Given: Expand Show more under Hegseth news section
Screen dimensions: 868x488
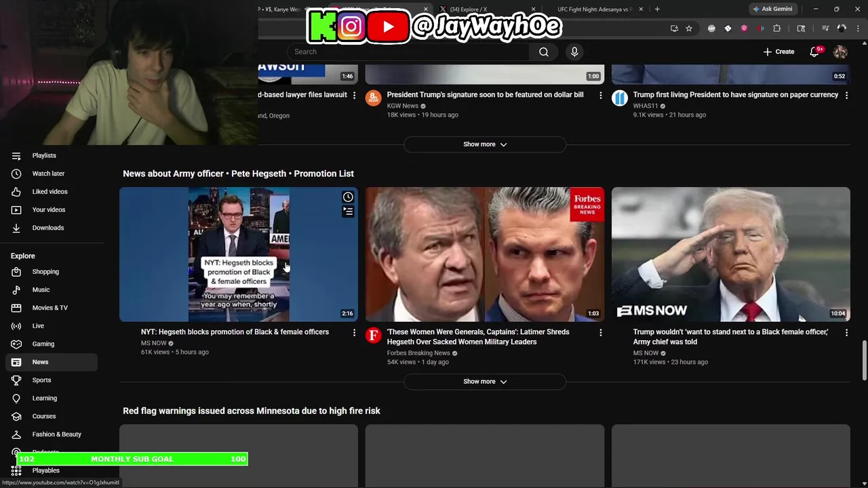Looking at the screenshot, I should click(485, 382).
